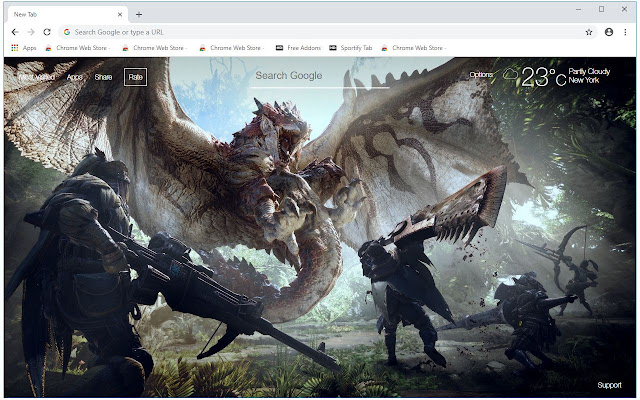Open the Options link
The height and width of the screenshot is (400, 640).
click(x=481, y=74)
